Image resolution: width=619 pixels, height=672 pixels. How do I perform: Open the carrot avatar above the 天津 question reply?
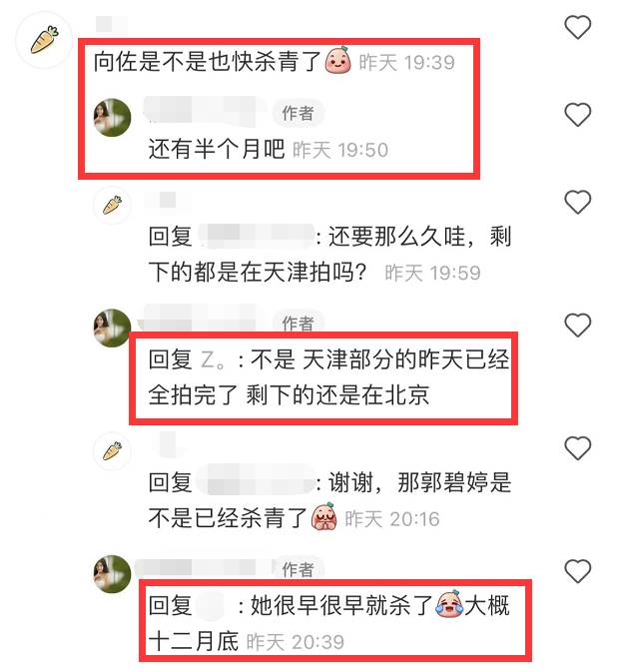pos(112,205)
